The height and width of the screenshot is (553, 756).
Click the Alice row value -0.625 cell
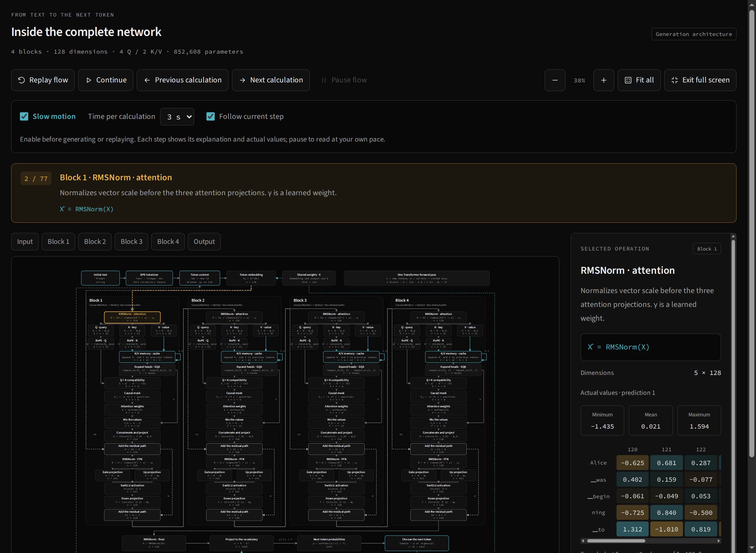(632, 463)
